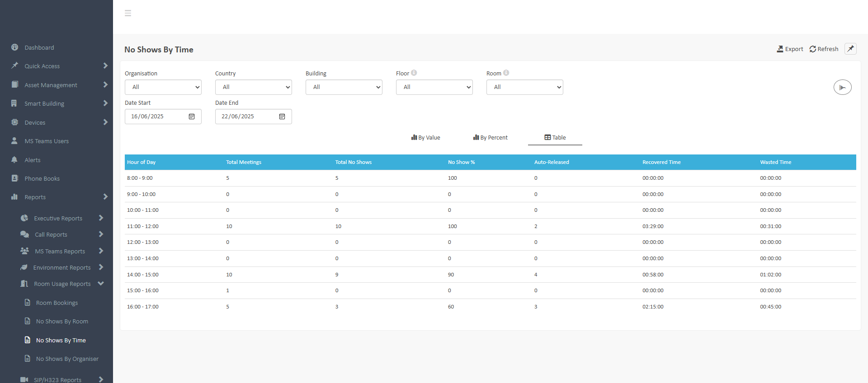This screenshot has height=383, width=868.
Task: Click the No Shows By Organiser document icon
Action: 28,359
